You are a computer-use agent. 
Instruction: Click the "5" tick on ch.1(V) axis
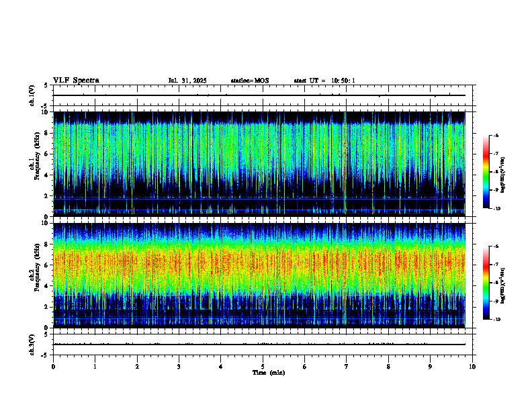coord(46,85)
